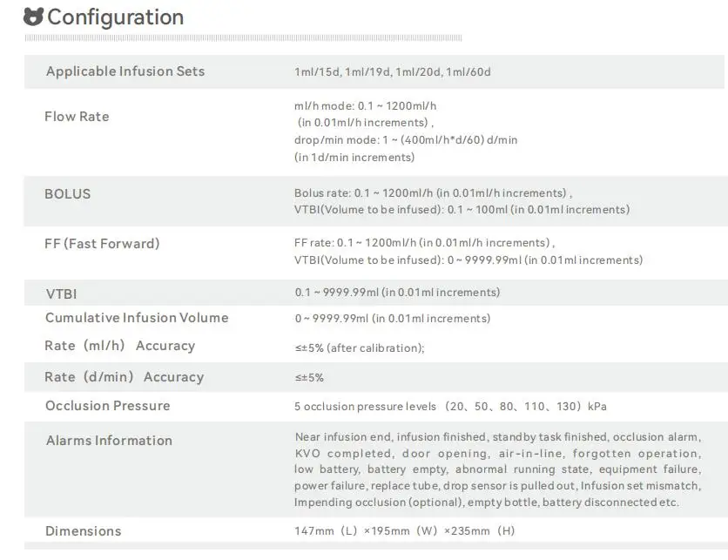Click the bear icon beside Configuration
This screenshot has height=560, width=728.
pos(34,17)
